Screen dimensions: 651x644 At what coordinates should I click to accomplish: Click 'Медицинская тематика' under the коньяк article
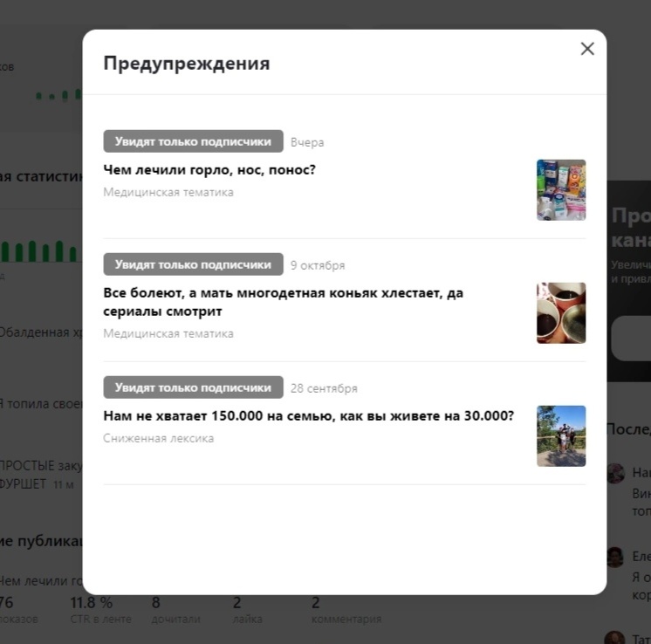(x=168, y=333)
